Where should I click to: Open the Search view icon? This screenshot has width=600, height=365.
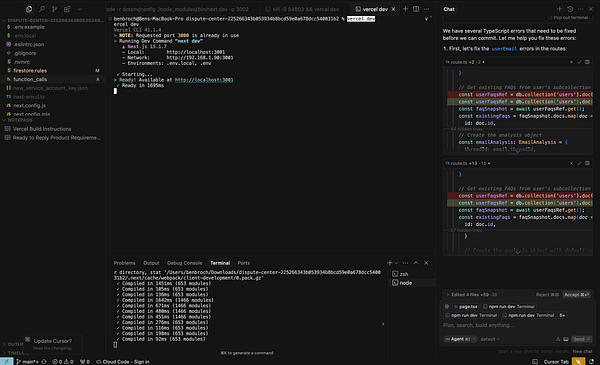pyautogui.click(x=42, y=9)
